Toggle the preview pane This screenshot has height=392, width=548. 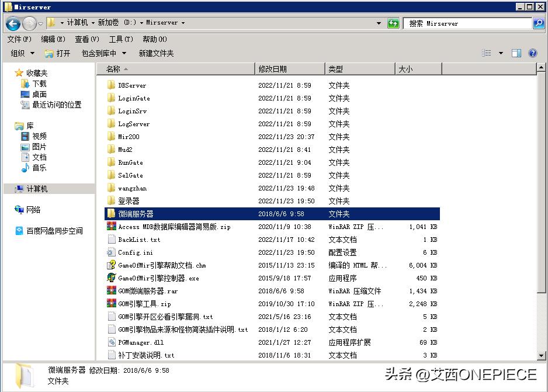click(515, 53)
